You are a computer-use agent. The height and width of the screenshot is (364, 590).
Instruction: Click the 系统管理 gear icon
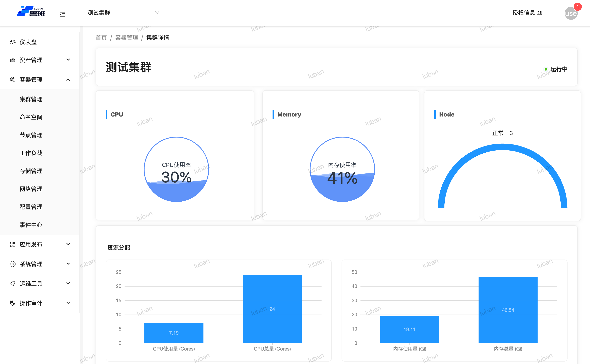(12, 264)
